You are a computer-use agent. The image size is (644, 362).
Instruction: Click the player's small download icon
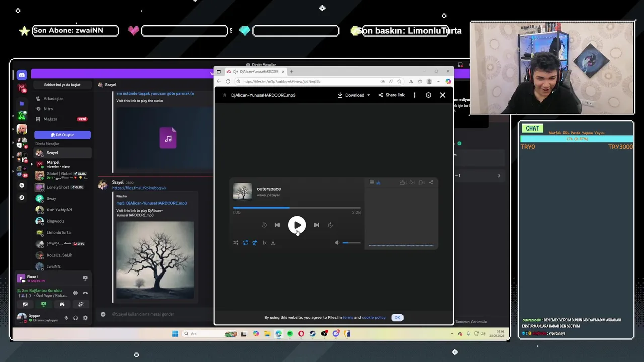point(273,243)
